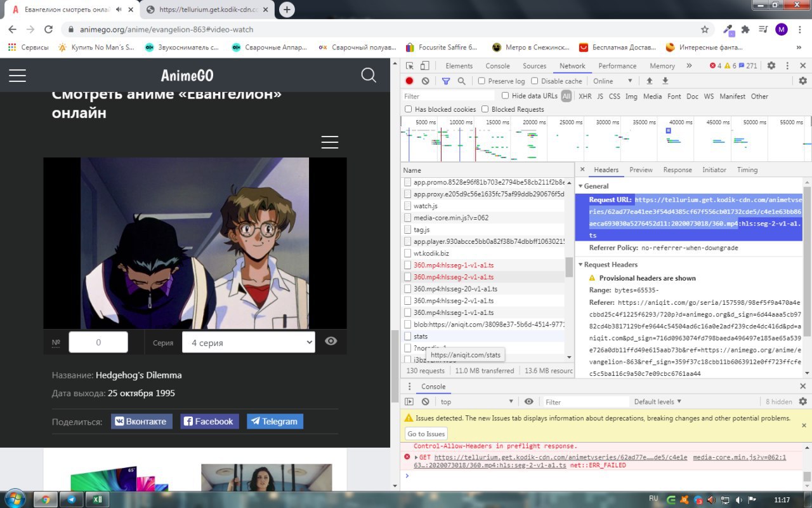
Task: Check Blocked Requests
Action: [485, 109]
